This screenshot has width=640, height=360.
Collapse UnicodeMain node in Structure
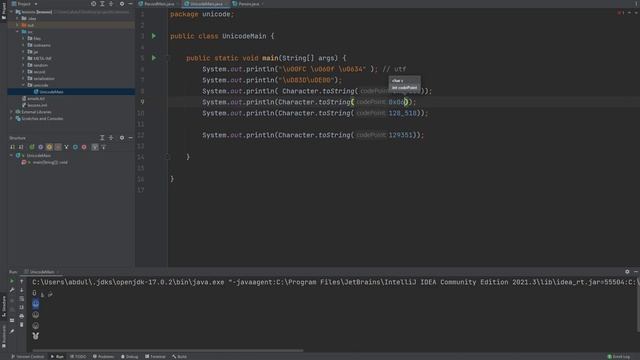(x=11, y=156)
